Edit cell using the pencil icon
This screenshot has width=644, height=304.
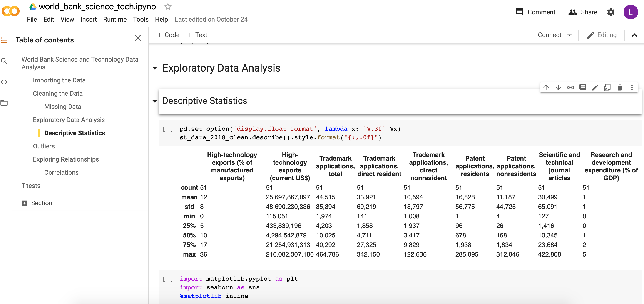point(595,87)
